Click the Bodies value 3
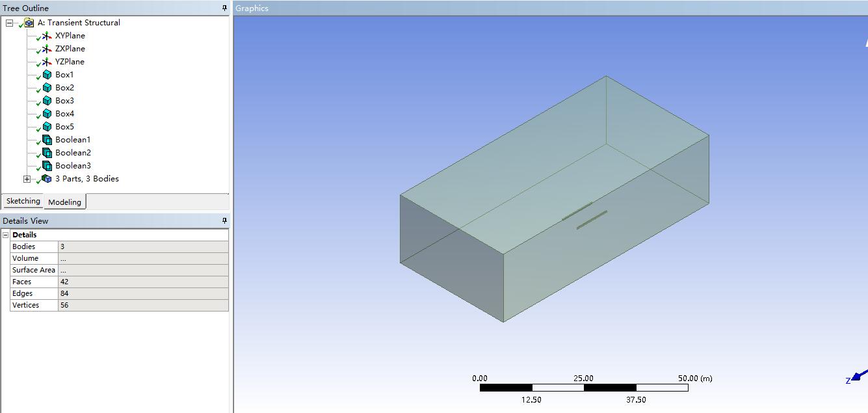Viewport: 868px width, 413px height. [143, 246]
